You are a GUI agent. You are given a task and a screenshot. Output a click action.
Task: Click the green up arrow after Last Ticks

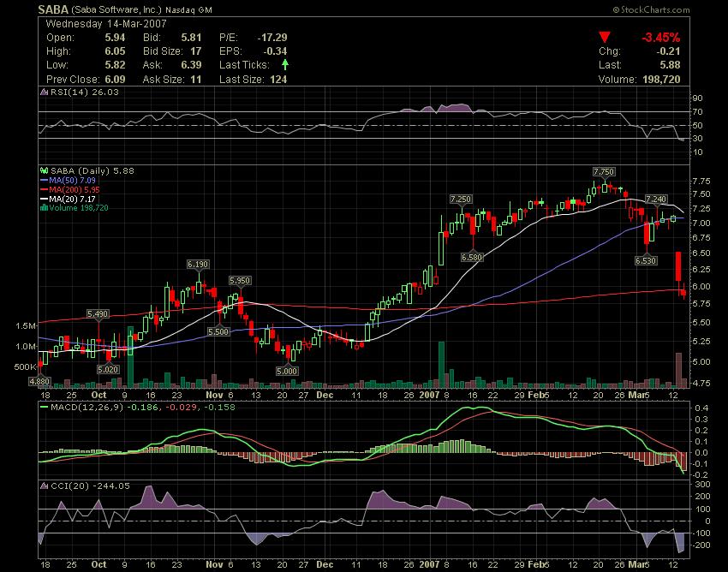coord(284,64)
